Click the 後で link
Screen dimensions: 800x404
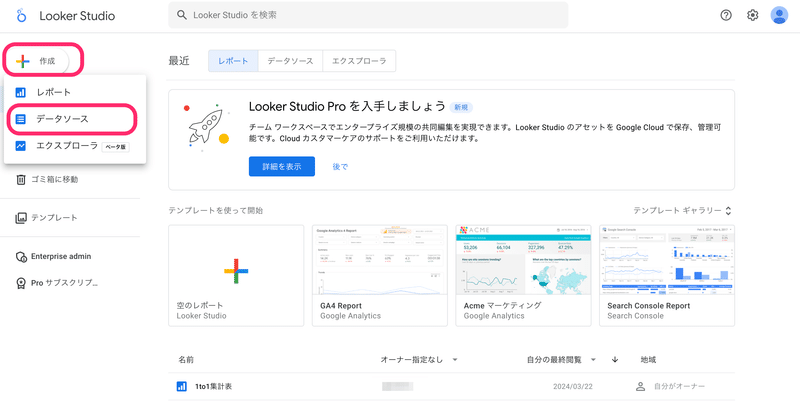tap(340, 166)
